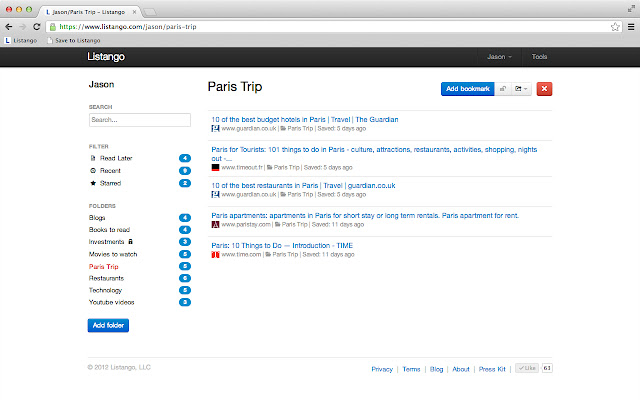Screen dimensions: 640x400
Task: Open Paris: 10 Things to Do TIME link
Action: pyautogui.click(x=282, y=246)
